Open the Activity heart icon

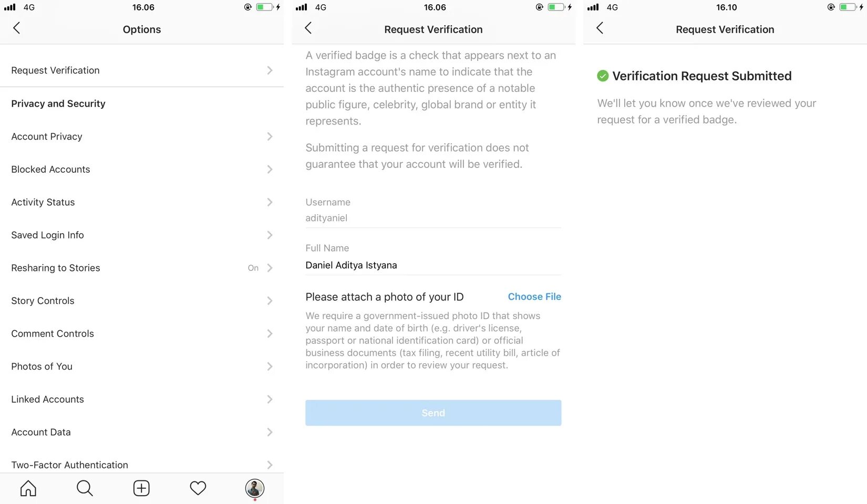pos(198,488)
